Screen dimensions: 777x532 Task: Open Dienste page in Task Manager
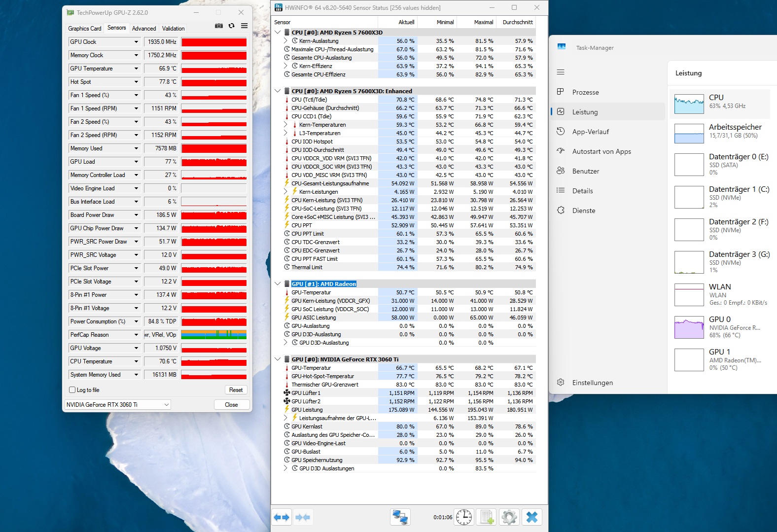pos(608,211)
